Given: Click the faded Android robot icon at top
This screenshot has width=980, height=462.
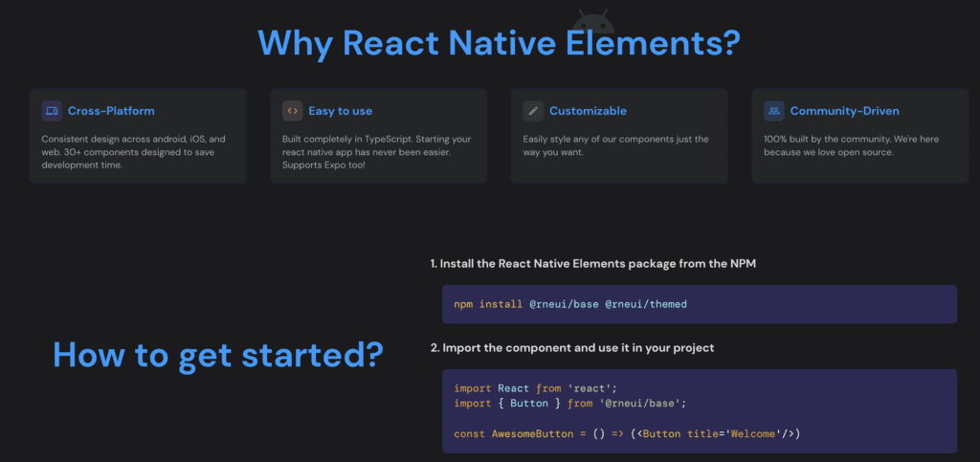Looking at the screenshot, I should point(595,21).
